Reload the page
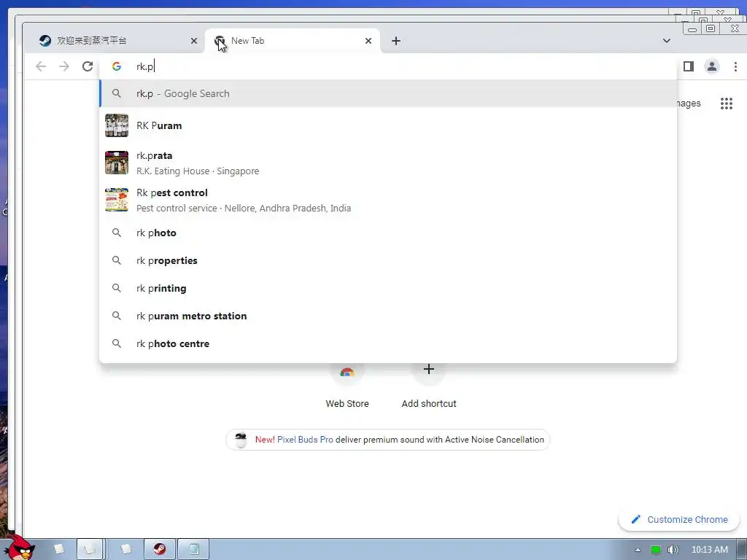This screenshot has height=560, width=747. click(88, 66)
